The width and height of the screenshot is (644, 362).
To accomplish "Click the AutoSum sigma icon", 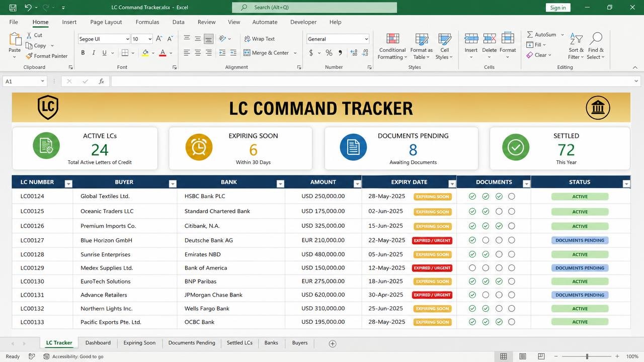I will pyautogui.click(x=530, y=35).
